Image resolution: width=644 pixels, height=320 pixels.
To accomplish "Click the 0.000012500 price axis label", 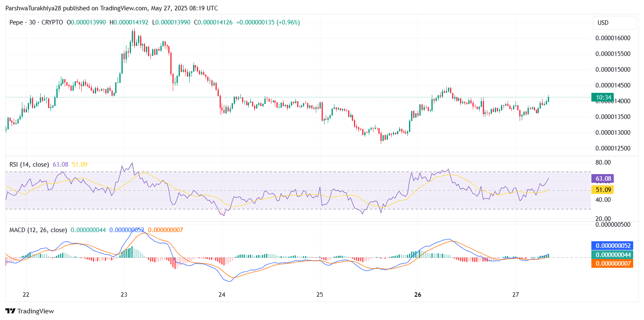I will click(613, 148).
